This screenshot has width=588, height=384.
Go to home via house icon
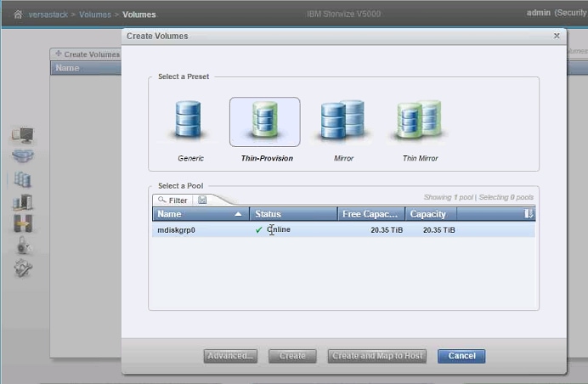[x=18, y=14]
